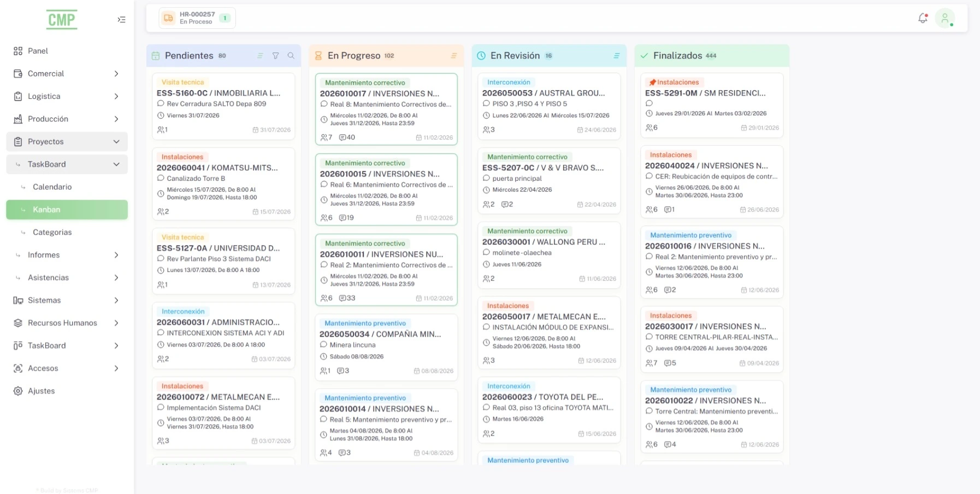Screen dimensions: 980x494
Task: Click the Recursos Humanos layers icon
Action: (18, 323)
